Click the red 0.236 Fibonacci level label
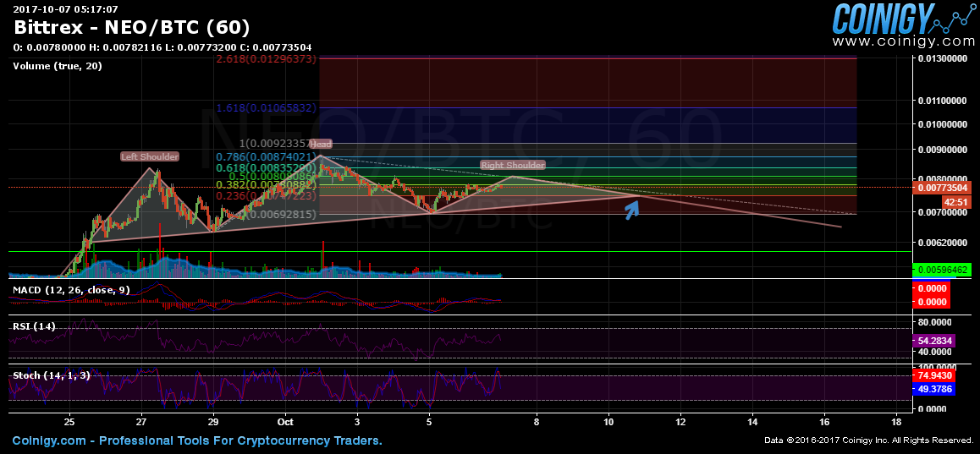Screen dimensions: 980x454 pyautogui.click(x=267, y=196)
